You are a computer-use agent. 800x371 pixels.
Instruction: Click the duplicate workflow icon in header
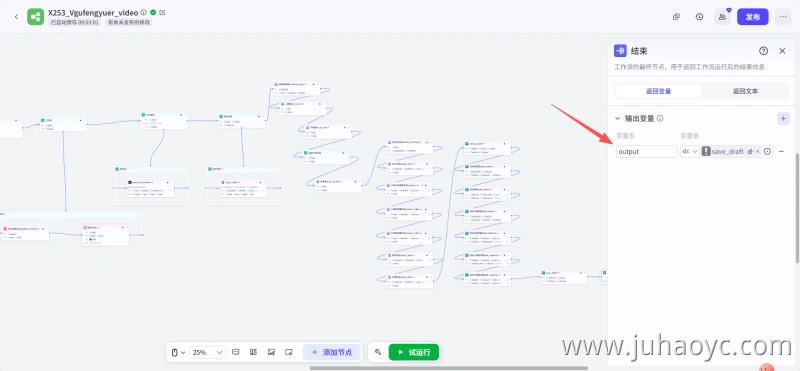click(x=676, y=17)
